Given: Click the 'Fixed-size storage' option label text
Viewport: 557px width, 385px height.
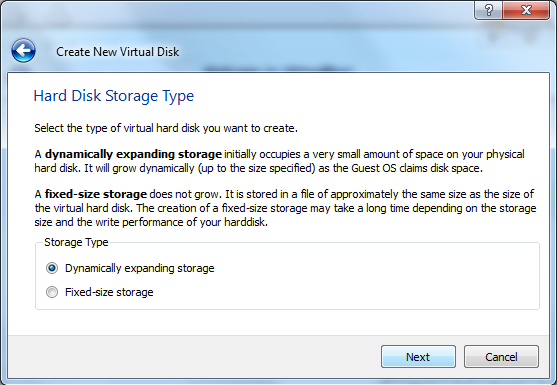Looking at the screenshot, I should click(109, 292).
